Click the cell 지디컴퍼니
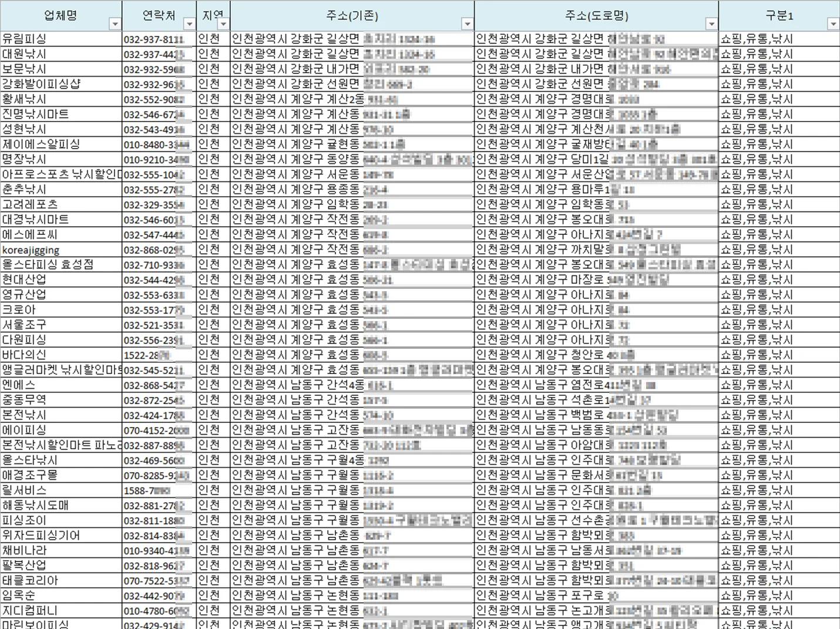This screenshot has width=840, height=629. [61, 611]
